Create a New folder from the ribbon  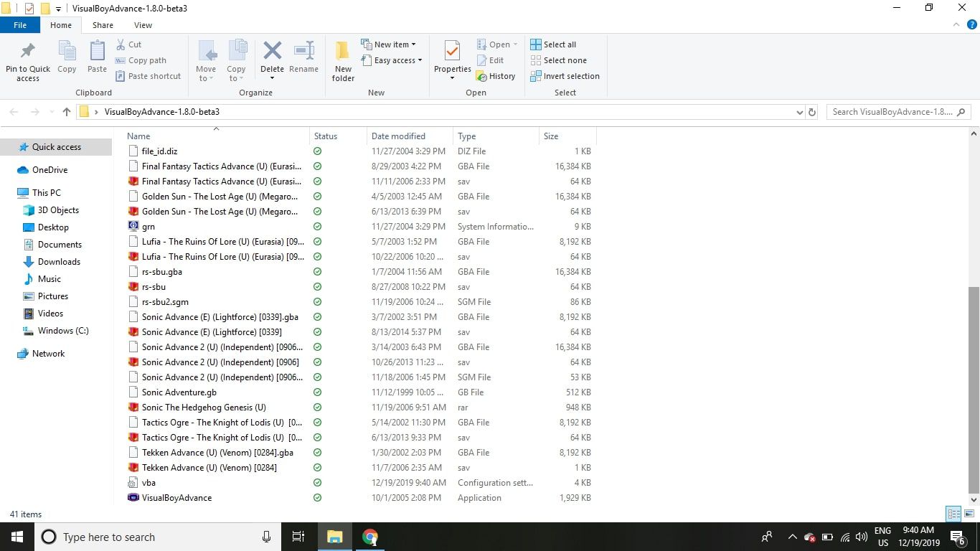point(343,60)
